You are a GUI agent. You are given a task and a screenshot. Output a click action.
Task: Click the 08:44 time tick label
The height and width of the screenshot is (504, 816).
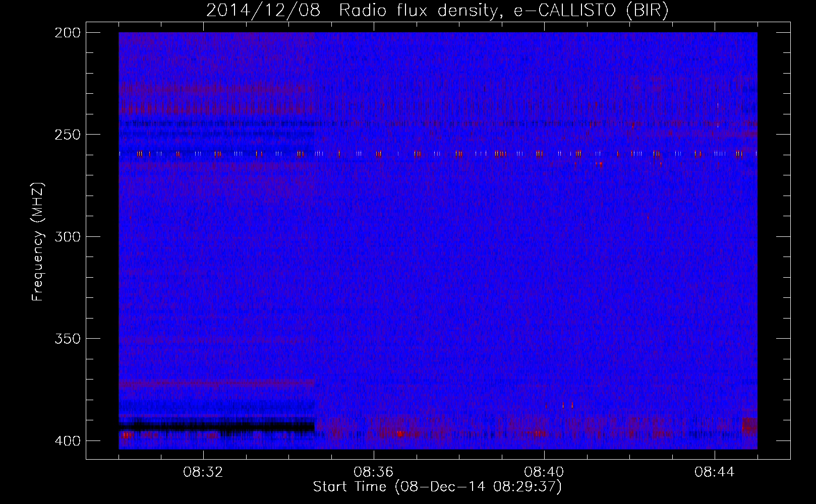[x=715, y=472]
